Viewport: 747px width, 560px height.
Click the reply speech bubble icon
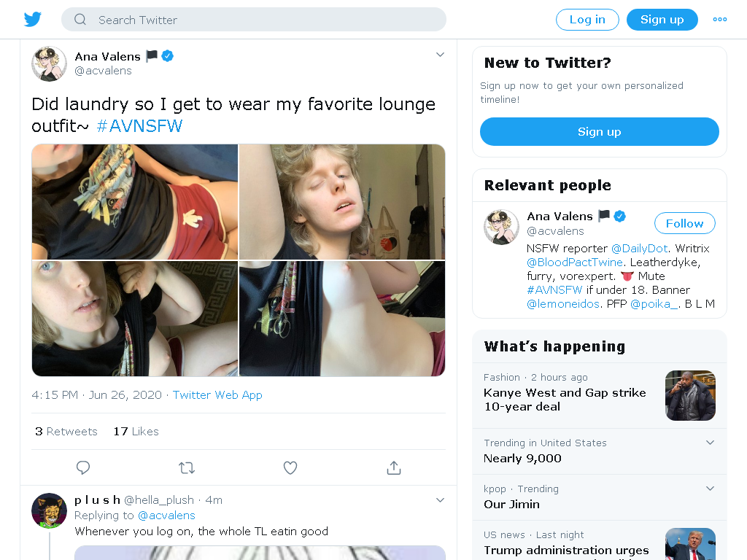coord(83,467)
